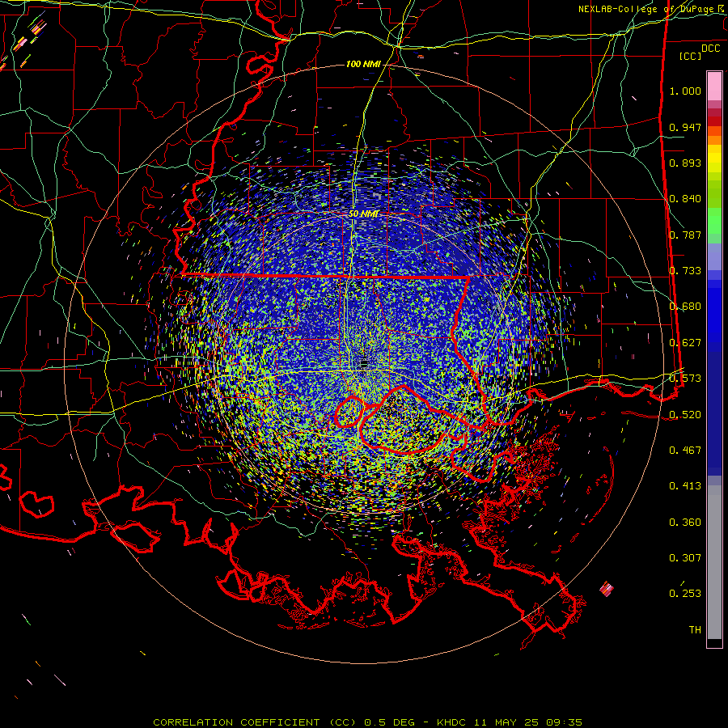This screenshot has height=728, width=728.
Task: Select the 0.307 legend value
Action: pyautogui.click(x=685, y=558)
